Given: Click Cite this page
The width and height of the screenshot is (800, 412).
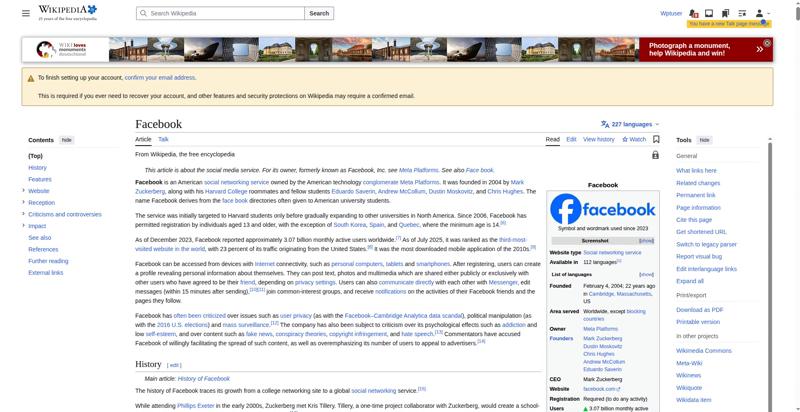Looking at the screenshot, I should [x=694, y=220].
